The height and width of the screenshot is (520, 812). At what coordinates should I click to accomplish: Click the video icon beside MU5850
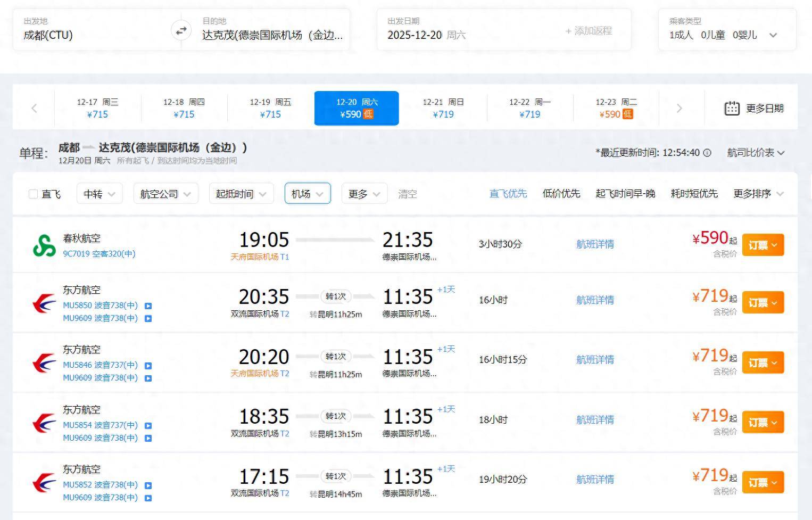148,306
